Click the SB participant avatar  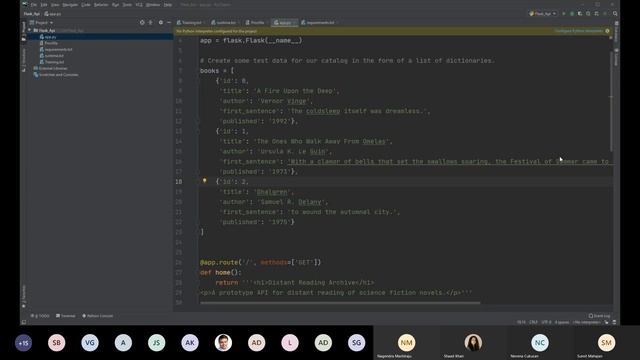[x=56, y=343]
